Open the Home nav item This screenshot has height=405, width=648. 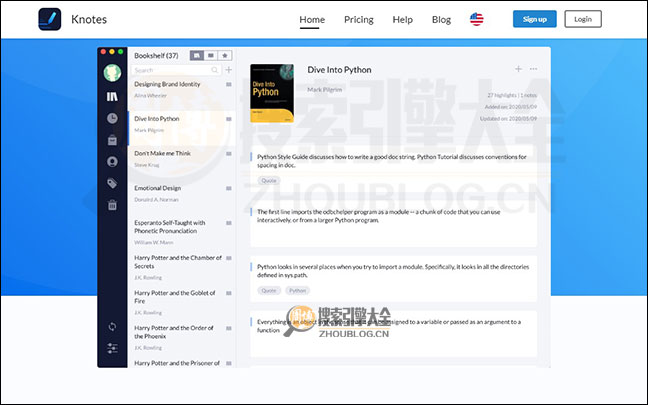click(x=312, y=19)
